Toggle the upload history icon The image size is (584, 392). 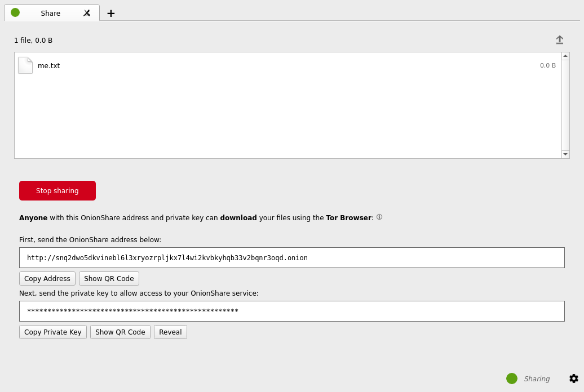click(559, 40)
